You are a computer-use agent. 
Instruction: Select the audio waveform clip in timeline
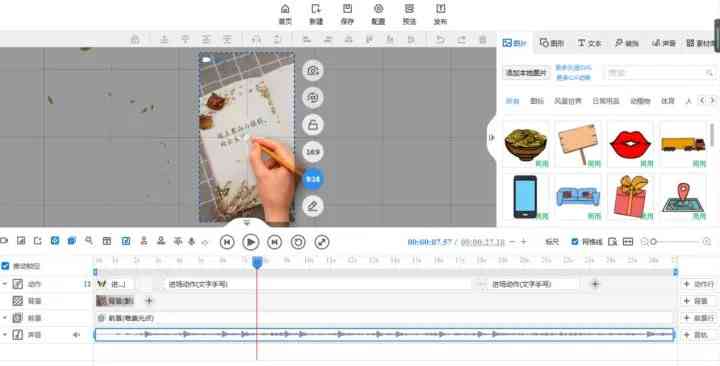(x=384, y=335)
